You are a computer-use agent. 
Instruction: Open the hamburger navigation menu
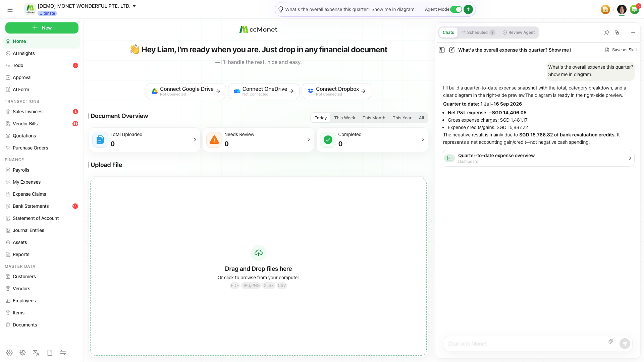10,10
